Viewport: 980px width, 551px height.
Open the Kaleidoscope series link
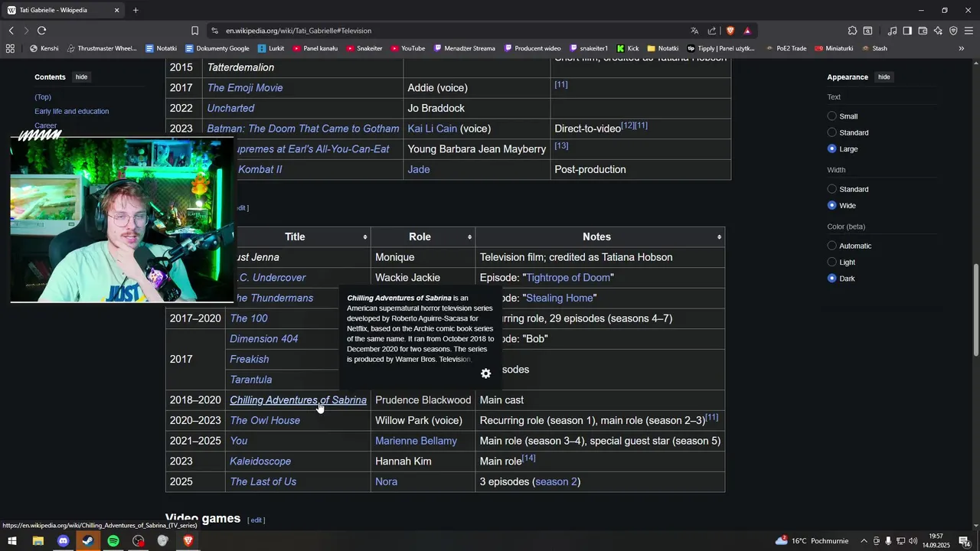click(260, 461)
